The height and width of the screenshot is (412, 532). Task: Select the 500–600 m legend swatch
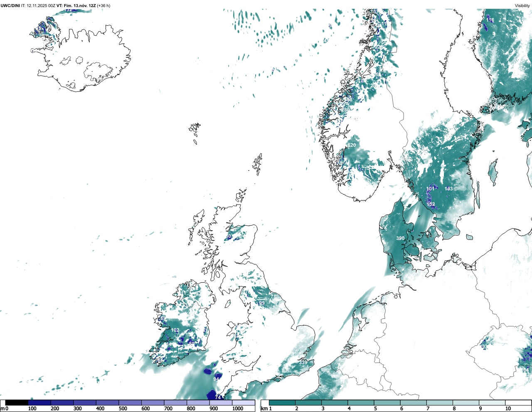pyautogui.click(x=130, y=402)
